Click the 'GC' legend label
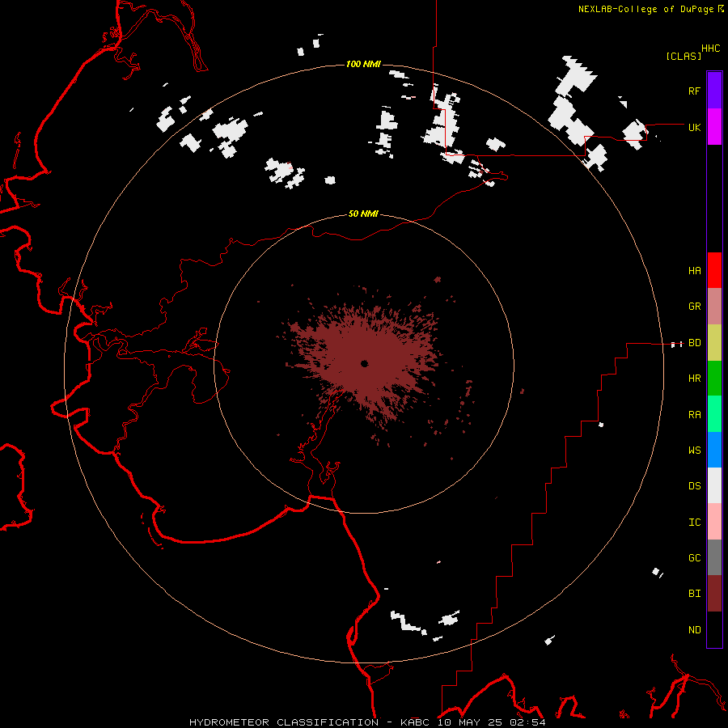 tap(695, 558)
